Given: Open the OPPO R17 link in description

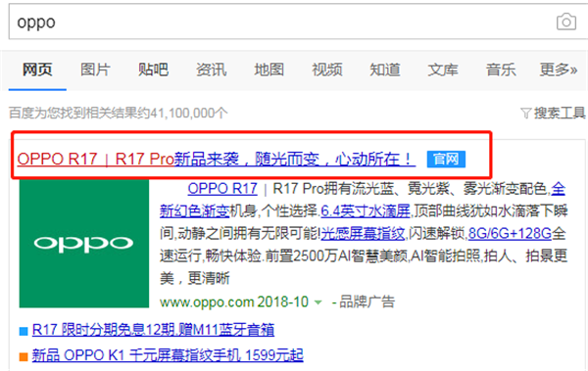Looking at the screenshot, I should tap(222, 189).
